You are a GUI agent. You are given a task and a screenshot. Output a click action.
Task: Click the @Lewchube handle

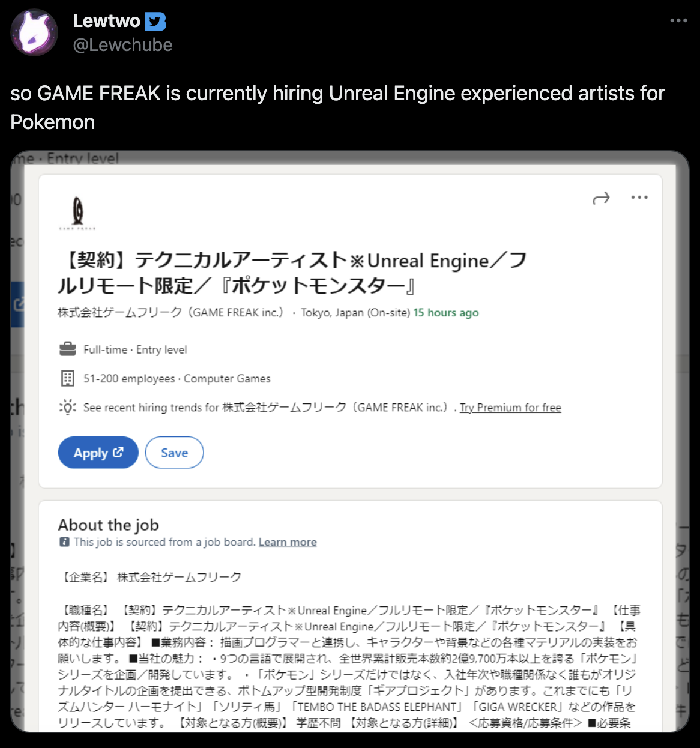[x=122, y=45]
